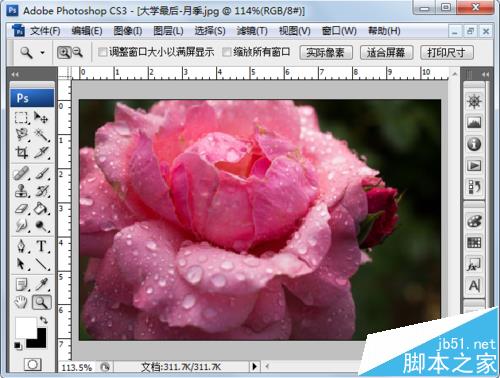Image resolution: width=500 pixels, height=378 pixels.
Task: Enable 缩放所有窗口 checkbox
Action: point(226,52)
